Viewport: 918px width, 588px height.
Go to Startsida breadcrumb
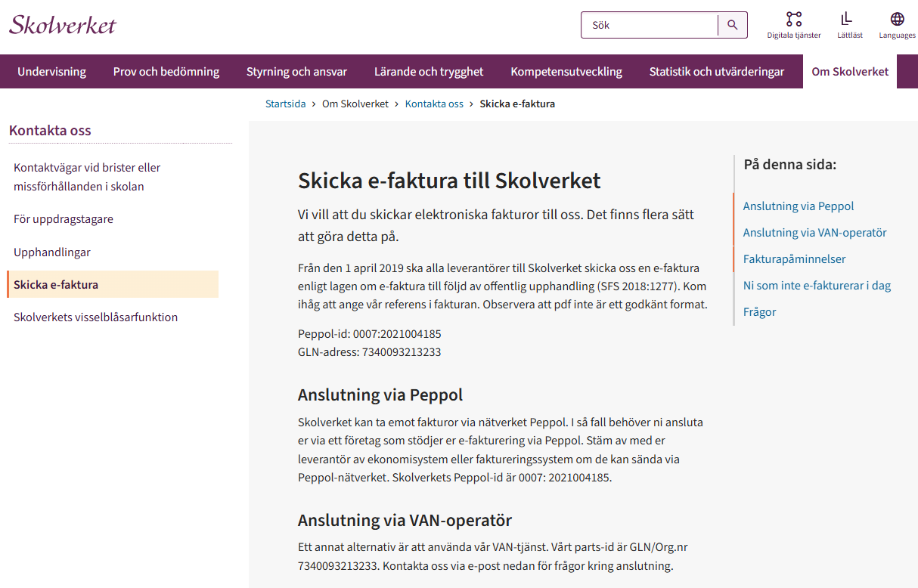(x=285, y=104)
